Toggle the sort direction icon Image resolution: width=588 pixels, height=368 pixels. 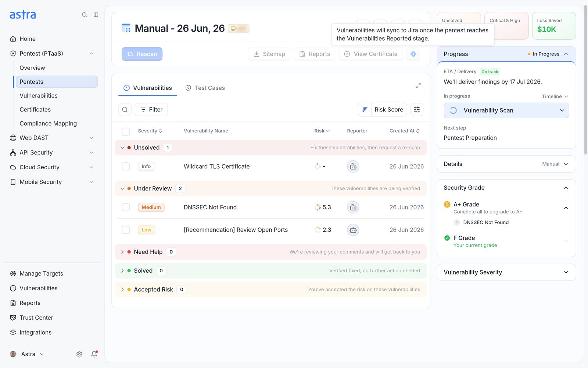(x=365, y=110)
